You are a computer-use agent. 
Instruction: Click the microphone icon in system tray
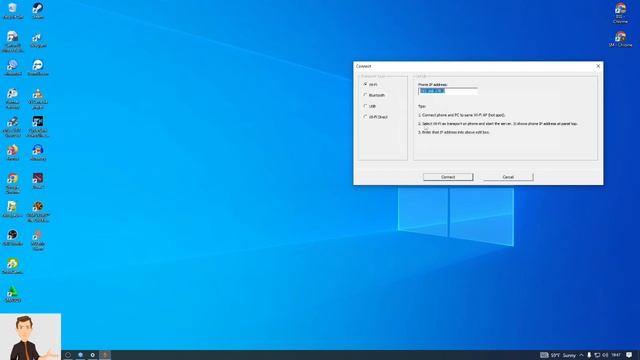click(589, 355)
